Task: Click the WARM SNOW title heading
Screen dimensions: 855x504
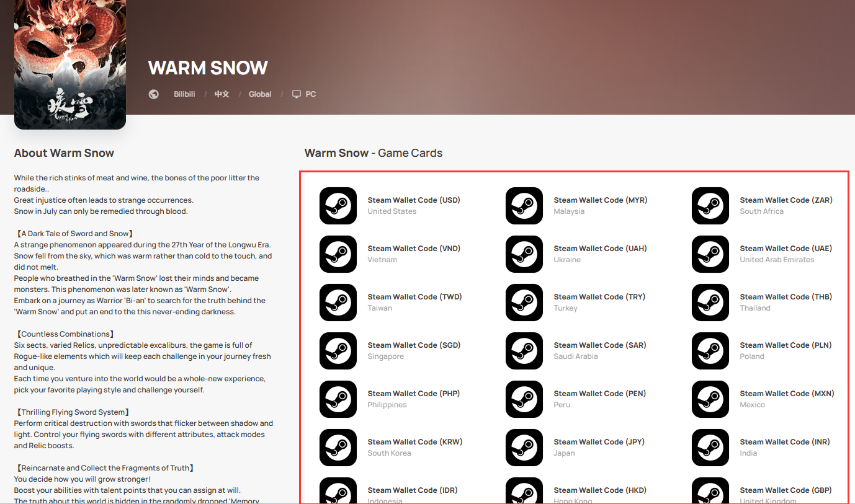Action: (x=208, y=68)
